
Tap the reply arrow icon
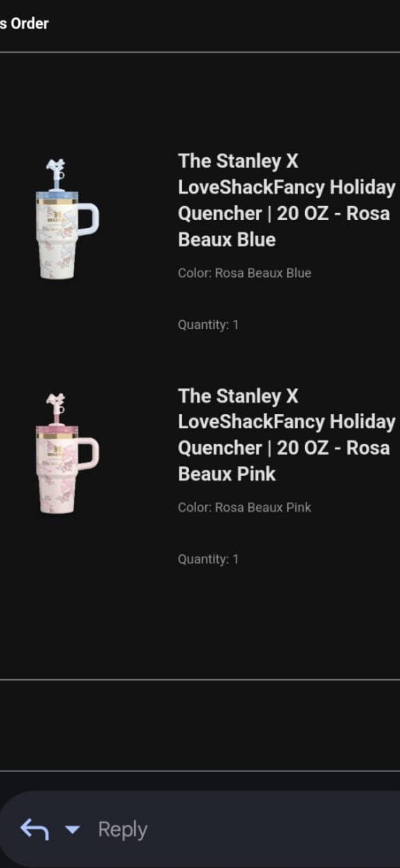(35, 829)
